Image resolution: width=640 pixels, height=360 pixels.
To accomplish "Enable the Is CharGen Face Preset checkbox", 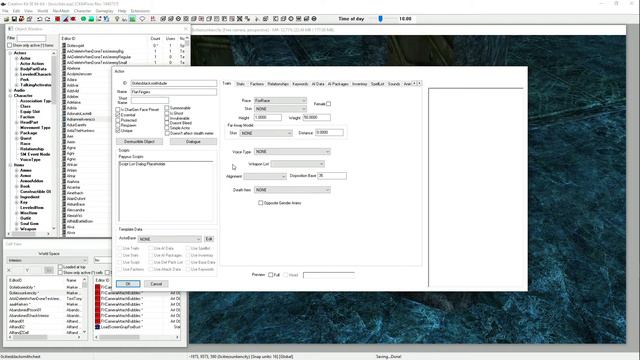I will 118,109.
